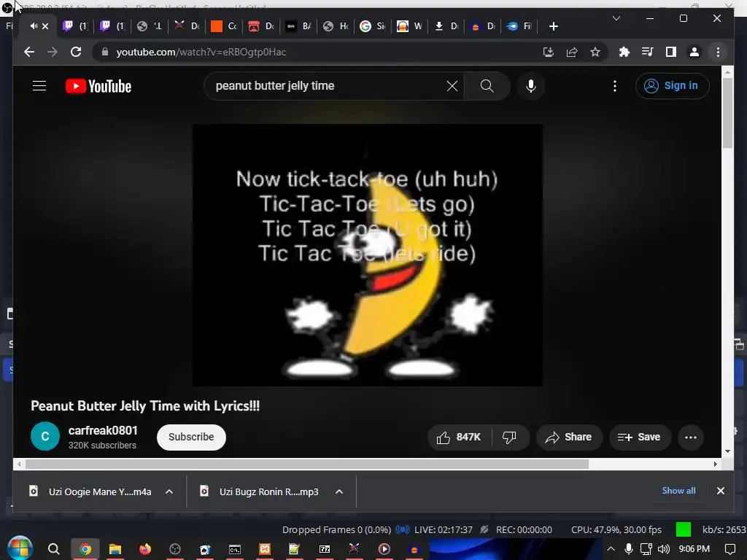
Task: Go forward with the browser forward arrow
Action: (x=53, y=52)
